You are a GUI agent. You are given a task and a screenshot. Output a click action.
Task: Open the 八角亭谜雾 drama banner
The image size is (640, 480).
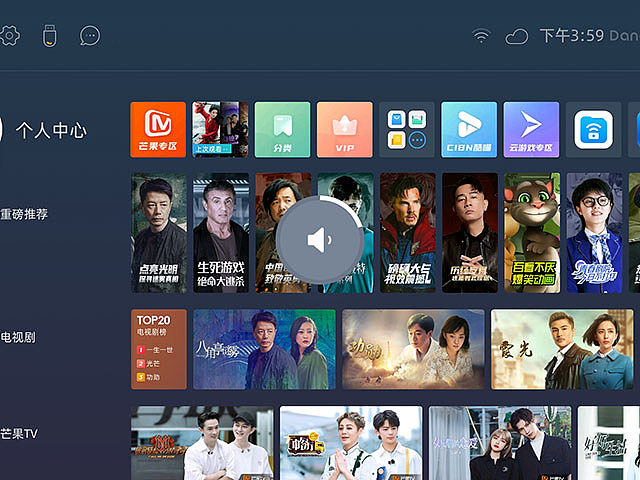264,349
